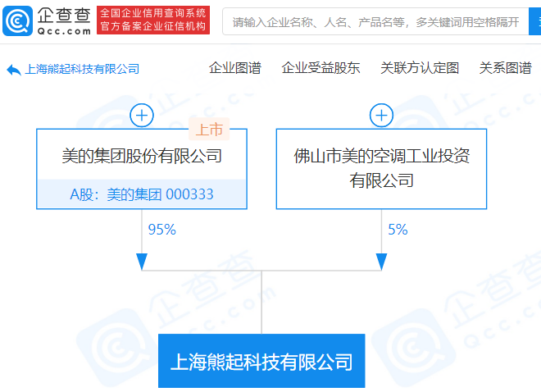541x392 pixels.
Task: Switch to 关联方认定图 tab
Action: pos(420,68)
